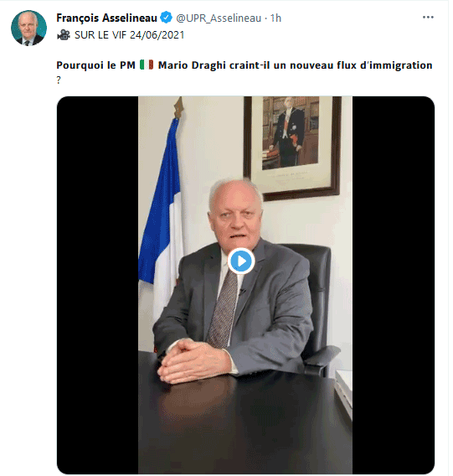Open François Asselineau display name link
This screenshot has height=476, width=453.
106,18
